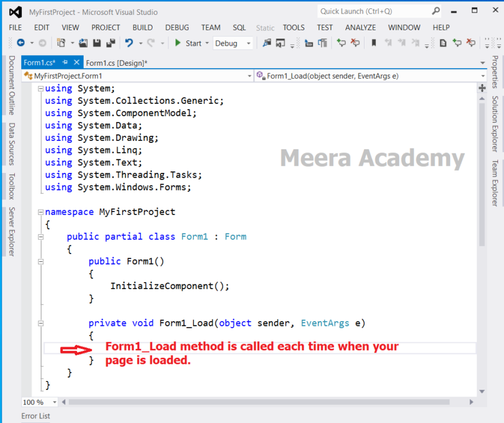This screenshot has width=504, height=423.
Task: Click the Save toolbar icon
Action: coord(97,43)
